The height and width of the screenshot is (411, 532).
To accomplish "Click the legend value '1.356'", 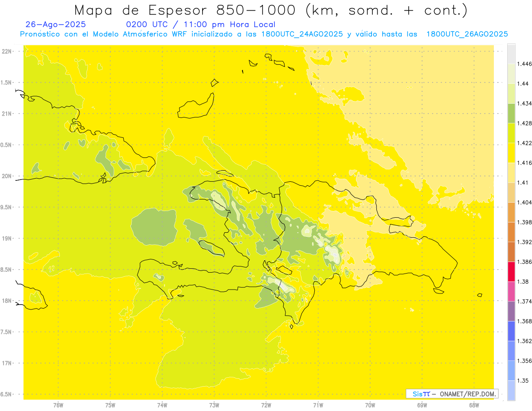I will click(525, 360).
